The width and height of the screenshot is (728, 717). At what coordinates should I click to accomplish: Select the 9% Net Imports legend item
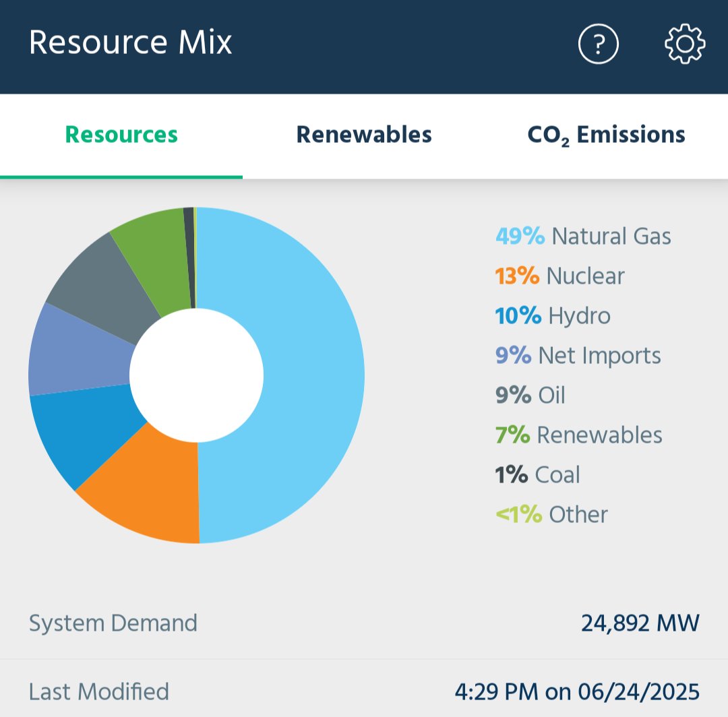coord(578,355)
